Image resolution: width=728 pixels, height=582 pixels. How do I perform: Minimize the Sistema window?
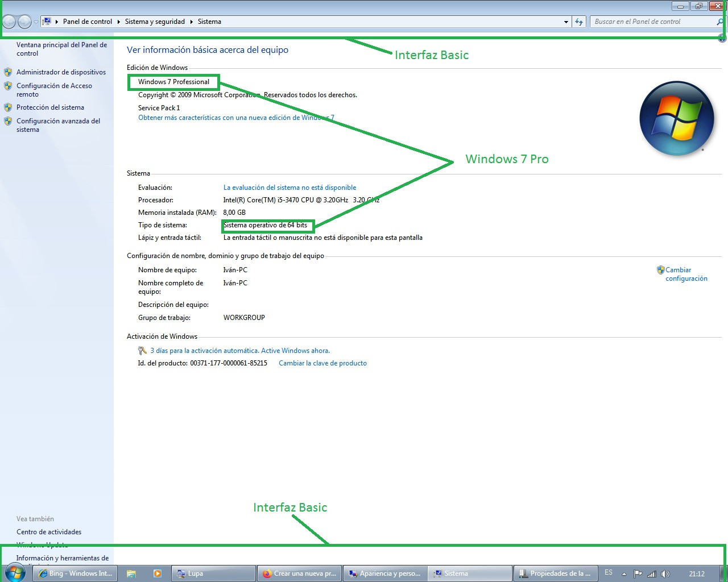point(680,6)
